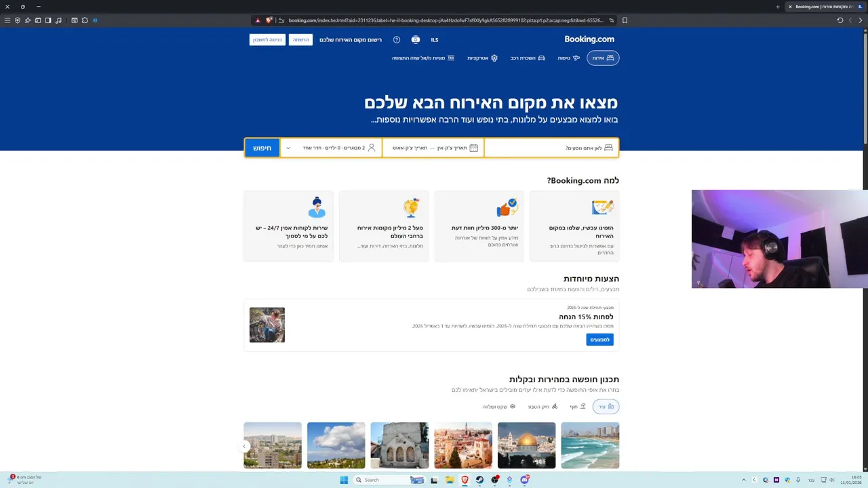This screenshot has width=868, height=488.
Task: Select the השכרת רכב car rental tab
Action: (528, 58)
